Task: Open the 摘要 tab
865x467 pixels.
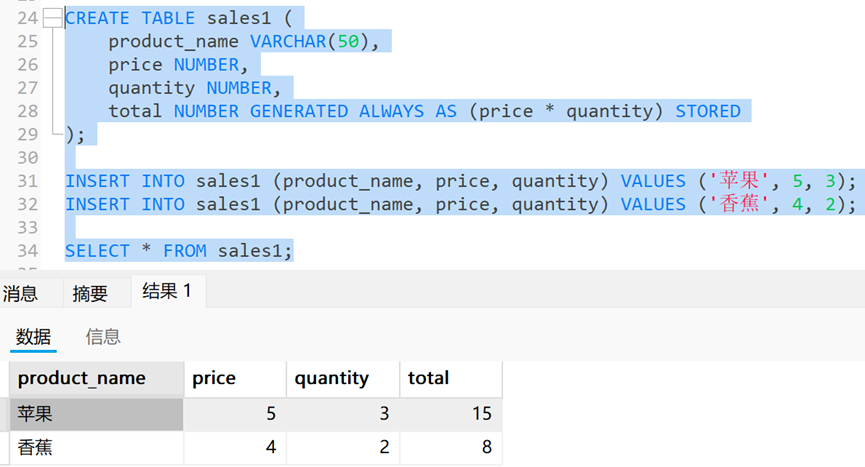Action: tap(90, 293)
